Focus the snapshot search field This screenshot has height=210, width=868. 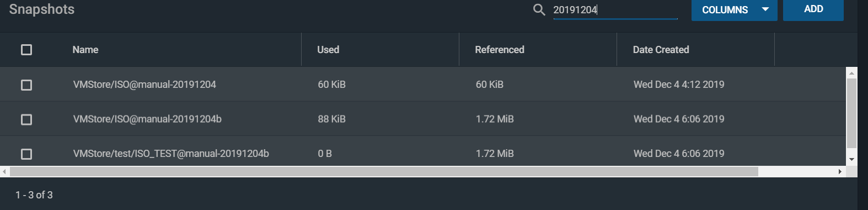coord(615,10)
